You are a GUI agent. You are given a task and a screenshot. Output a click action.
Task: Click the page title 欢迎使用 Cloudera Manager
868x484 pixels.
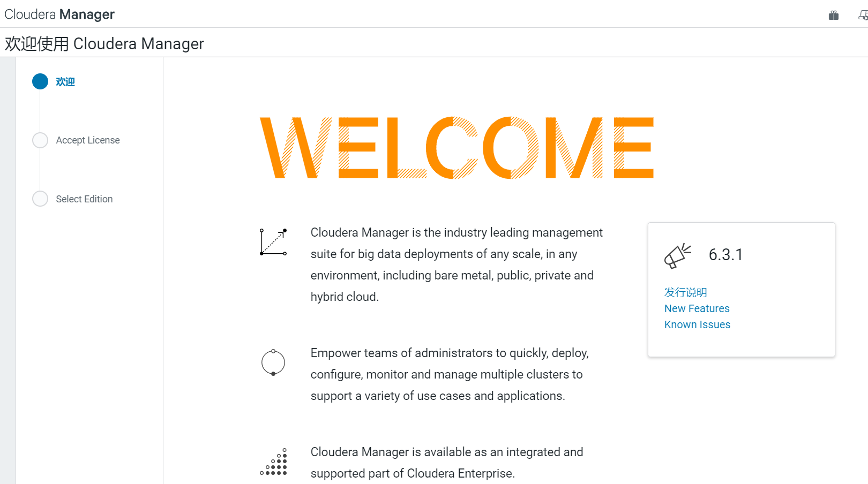[x=104, y=43]
